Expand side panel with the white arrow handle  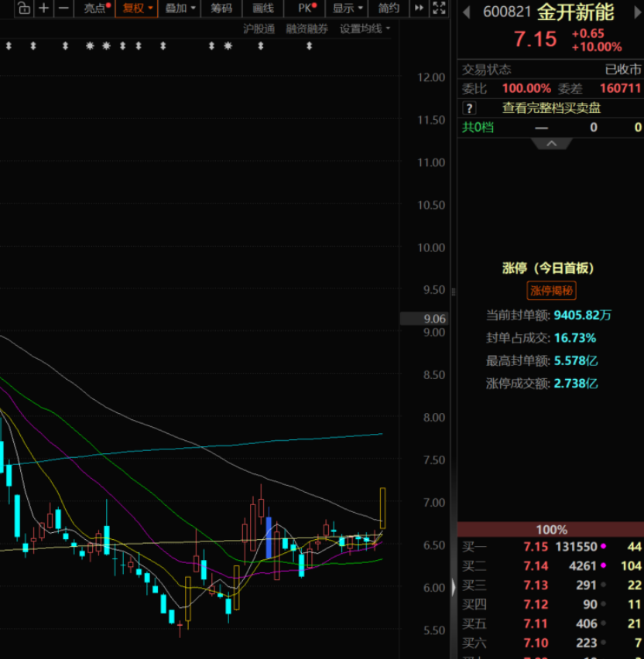[x=454, y=587]
